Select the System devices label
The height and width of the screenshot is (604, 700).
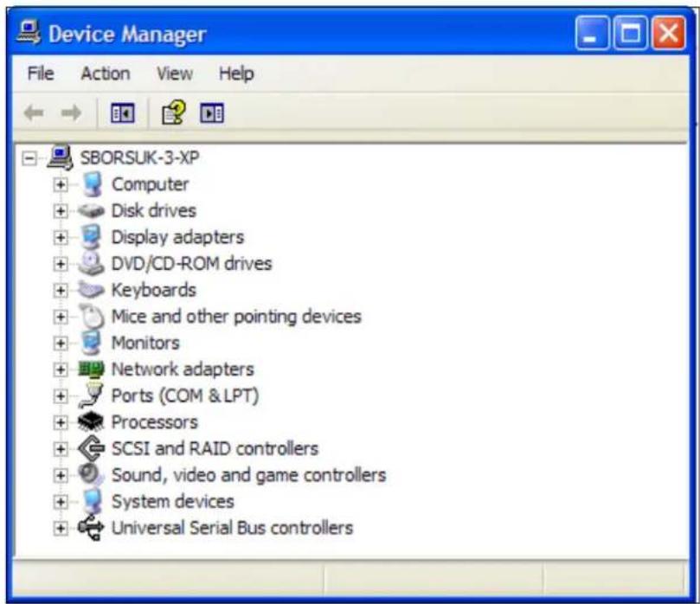tap(173, 501)
